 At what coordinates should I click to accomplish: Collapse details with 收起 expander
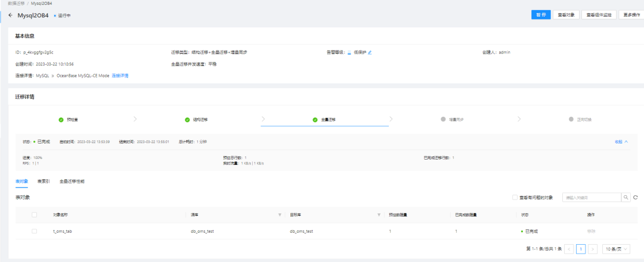(x=621, y=142)
